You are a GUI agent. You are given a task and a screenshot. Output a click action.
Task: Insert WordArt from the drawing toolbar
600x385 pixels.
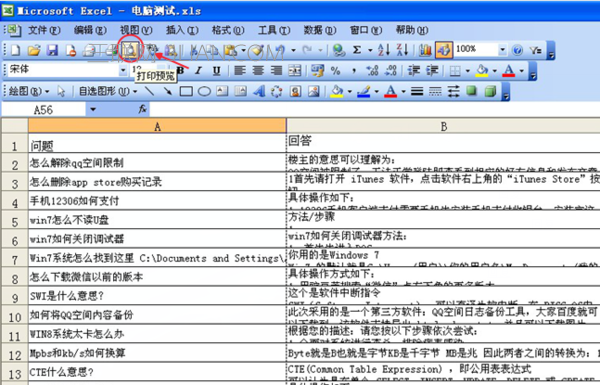(x=259, y=91)
